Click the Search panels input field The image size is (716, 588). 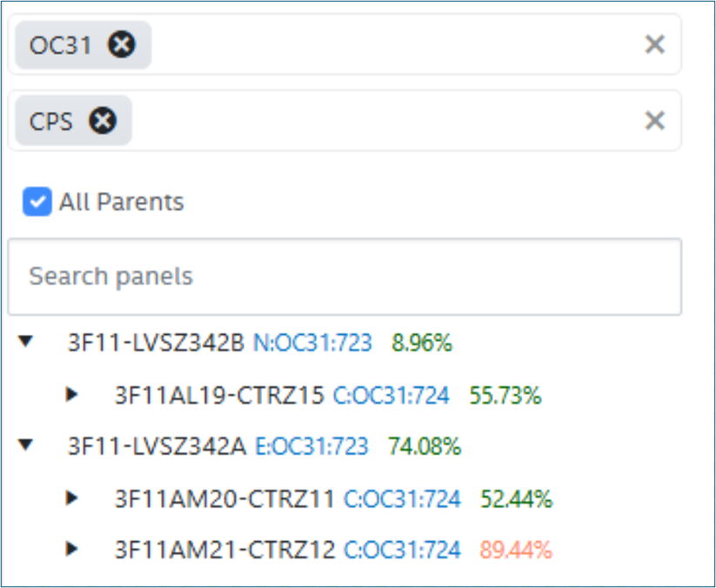click(x=345, y=277)
